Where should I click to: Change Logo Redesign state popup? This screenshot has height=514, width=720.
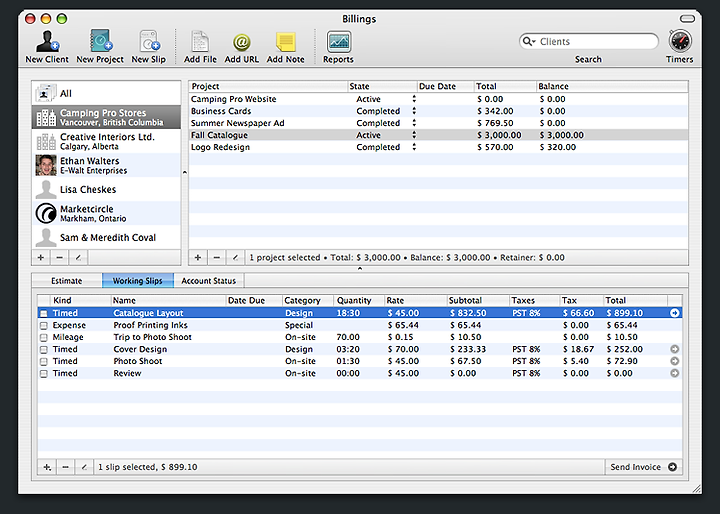coord(414,147)
